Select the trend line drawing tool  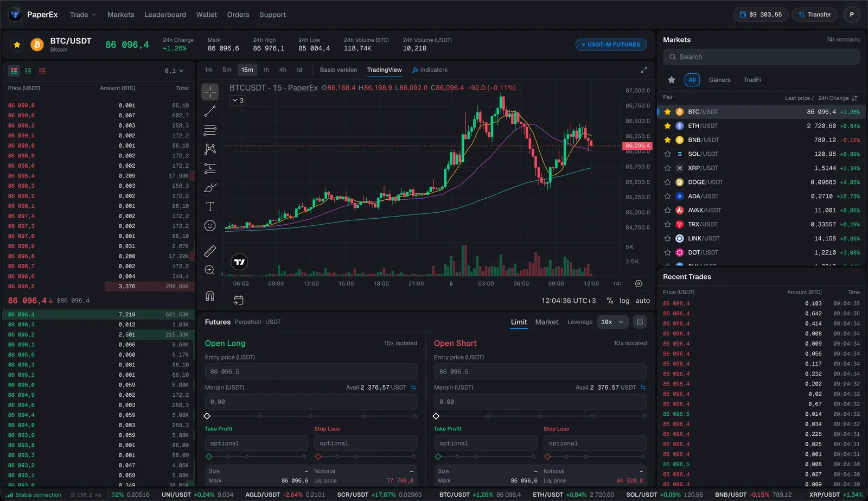point(210,111)
